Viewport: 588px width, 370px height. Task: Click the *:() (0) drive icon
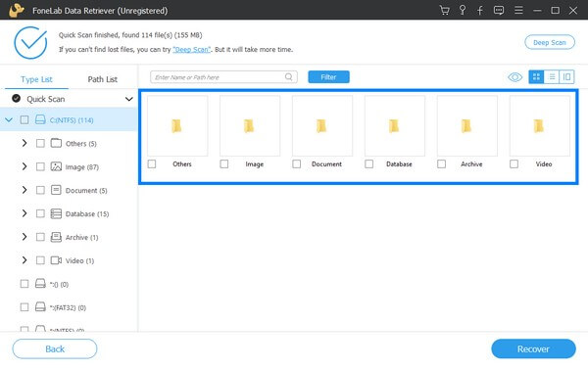(x=40, y=284)
